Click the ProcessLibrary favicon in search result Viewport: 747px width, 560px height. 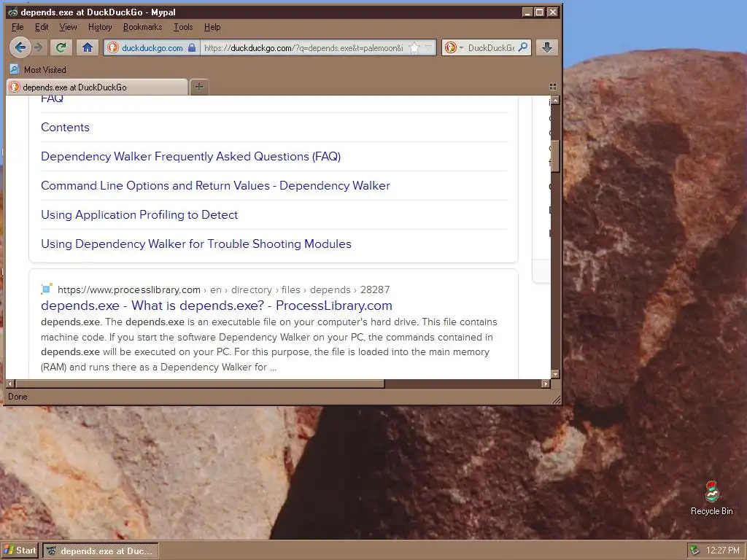click(x=46, y=289)
